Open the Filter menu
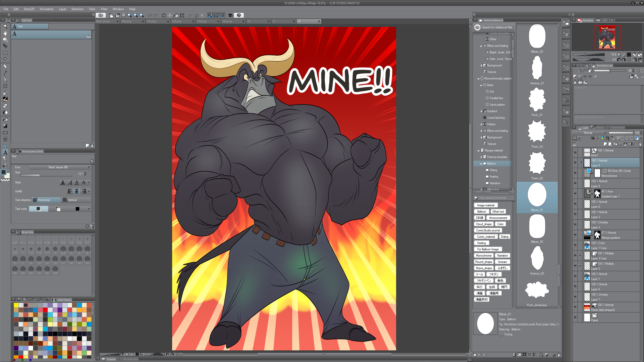 (104, 9)
